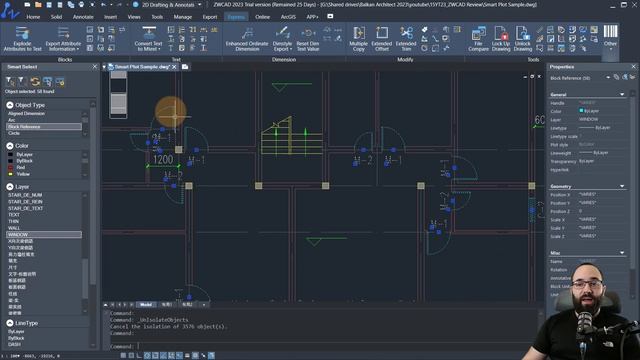
Task: Select Block Reference in Object Type list
Action: [44, 127]
